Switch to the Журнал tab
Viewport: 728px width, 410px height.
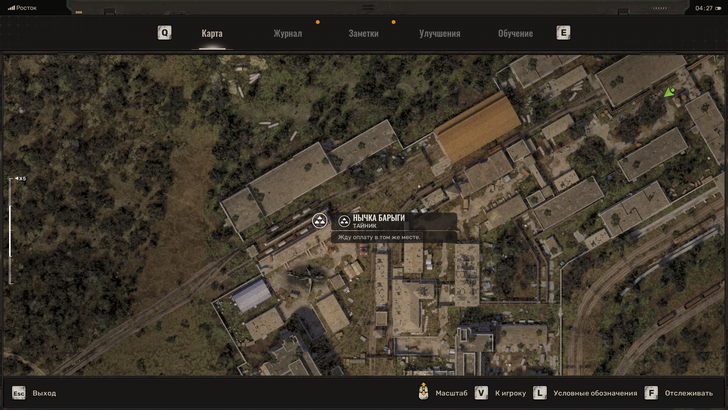[287, 33]
